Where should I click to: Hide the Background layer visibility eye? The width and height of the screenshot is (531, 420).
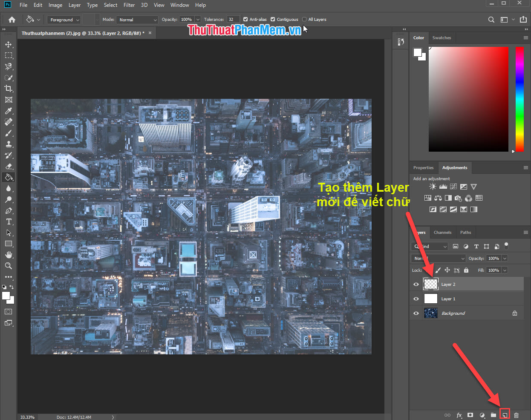pos(416,313)
